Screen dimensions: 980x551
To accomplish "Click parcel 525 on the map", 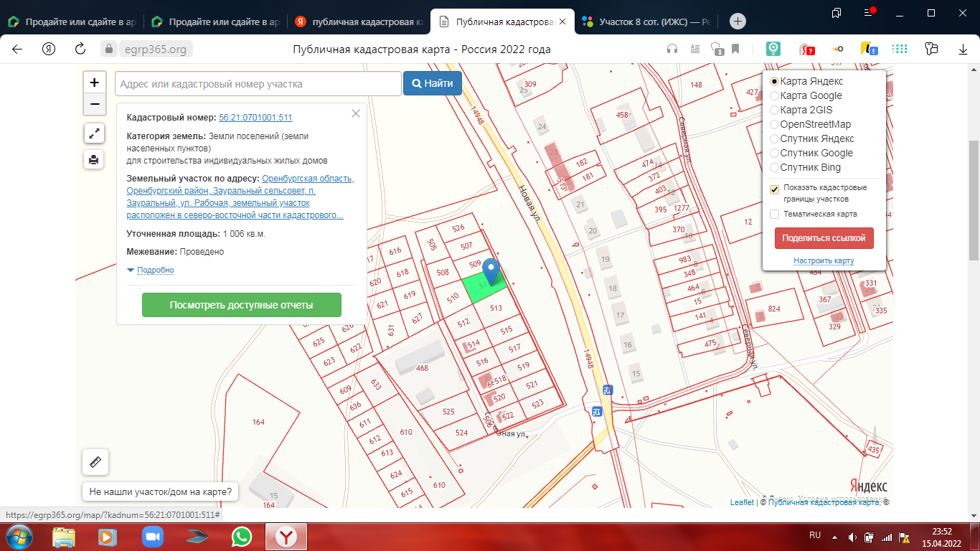I will pyautogui.click(x=448, y=411).
